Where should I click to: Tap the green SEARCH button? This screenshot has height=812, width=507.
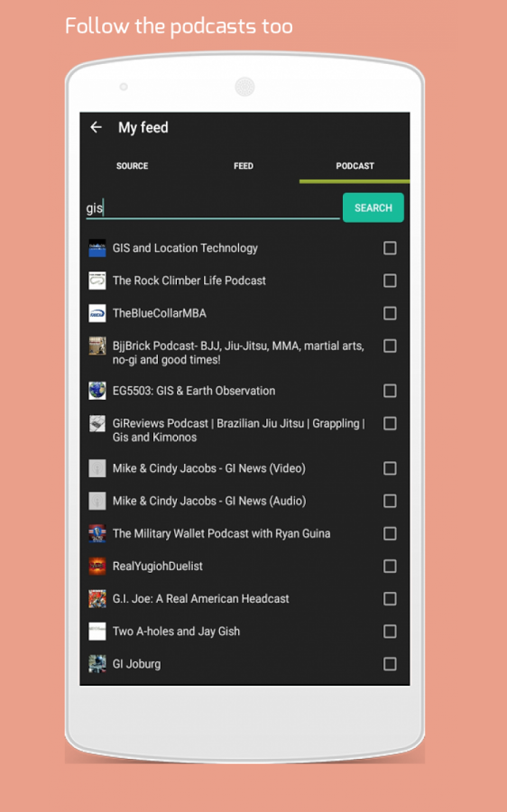pos(373,208)
